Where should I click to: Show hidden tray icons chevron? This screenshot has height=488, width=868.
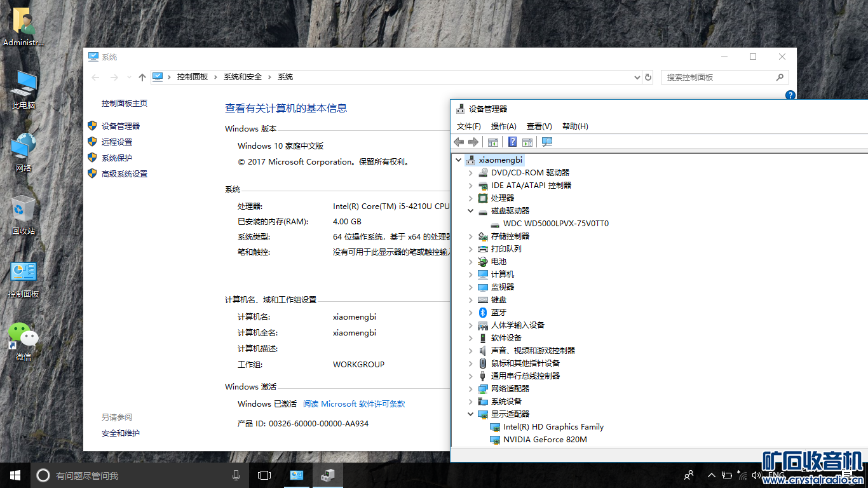(712, 475)
